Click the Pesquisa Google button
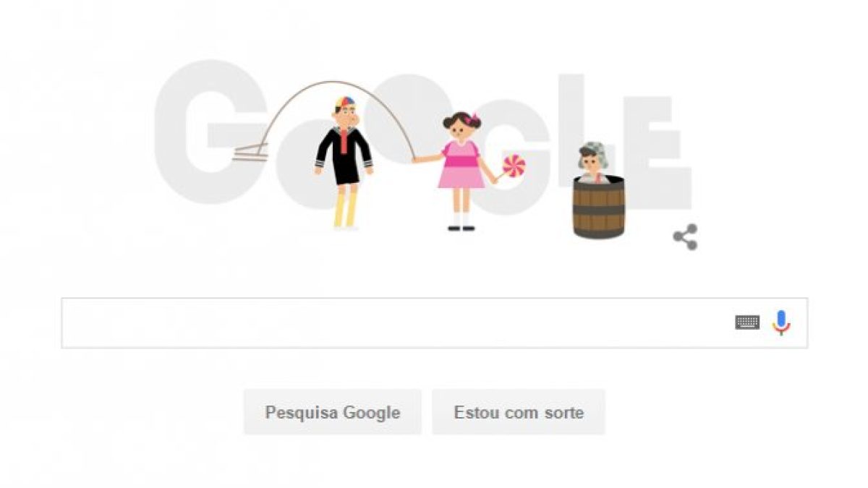 click(333, 413)
